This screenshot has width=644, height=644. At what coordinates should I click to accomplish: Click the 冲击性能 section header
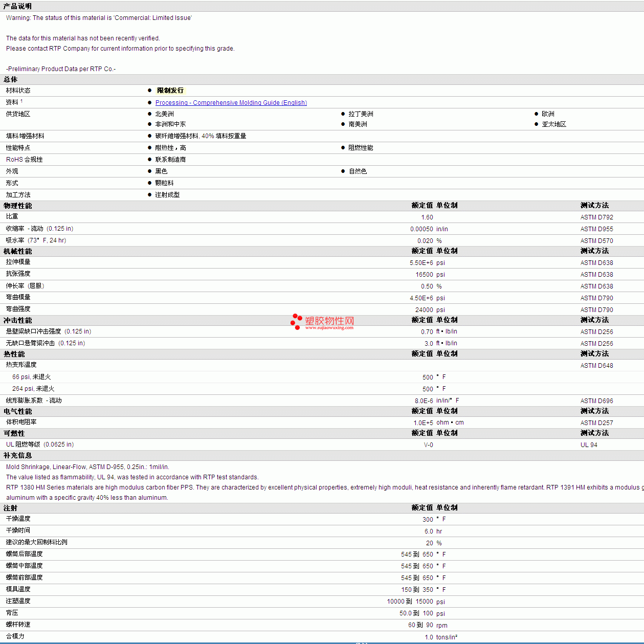click(17, 320)
